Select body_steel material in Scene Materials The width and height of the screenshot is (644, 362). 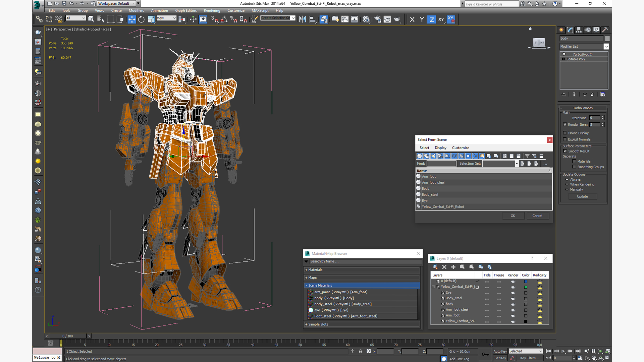click(363, 304)
